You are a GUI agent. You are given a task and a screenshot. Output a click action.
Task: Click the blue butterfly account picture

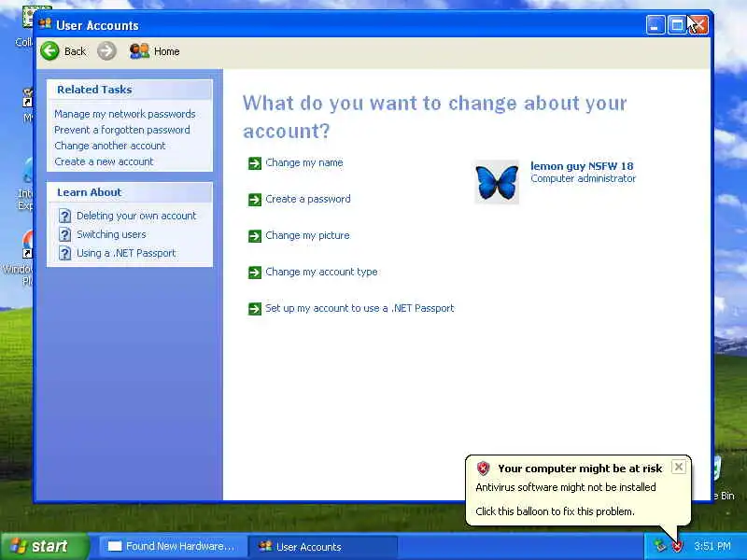(x=497, y=182)
